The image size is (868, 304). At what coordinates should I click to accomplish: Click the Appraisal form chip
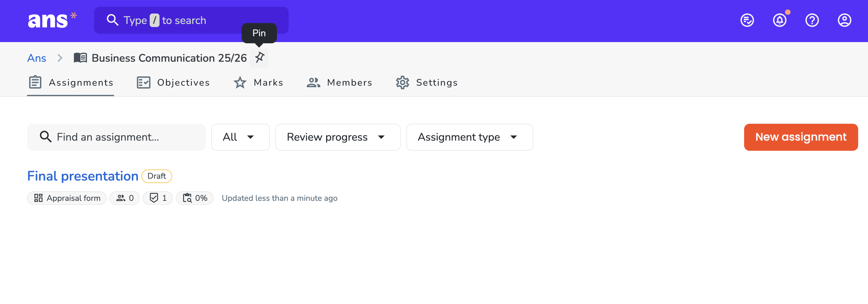click(67, 198)
